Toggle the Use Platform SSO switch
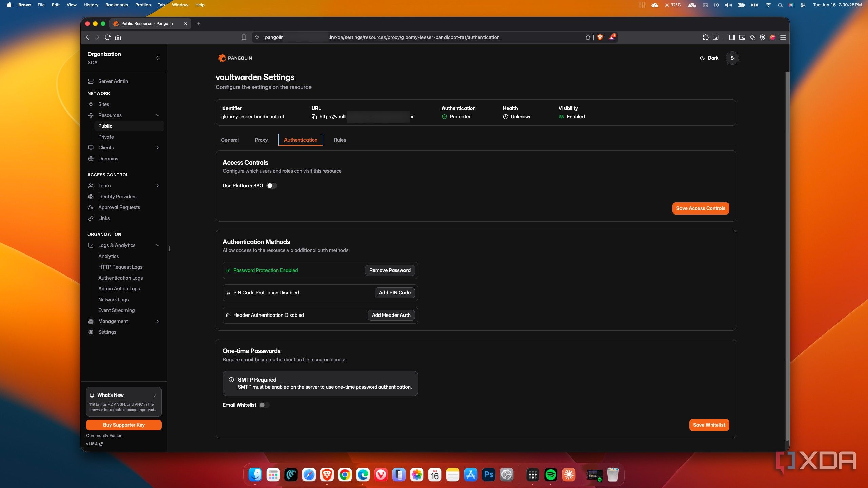 coord(272,186)
